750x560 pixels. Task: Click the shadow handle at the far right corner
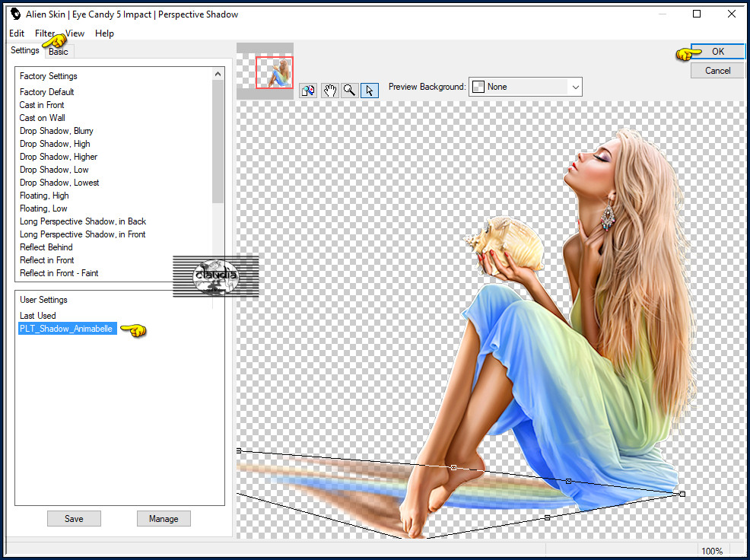coord(682,494)
